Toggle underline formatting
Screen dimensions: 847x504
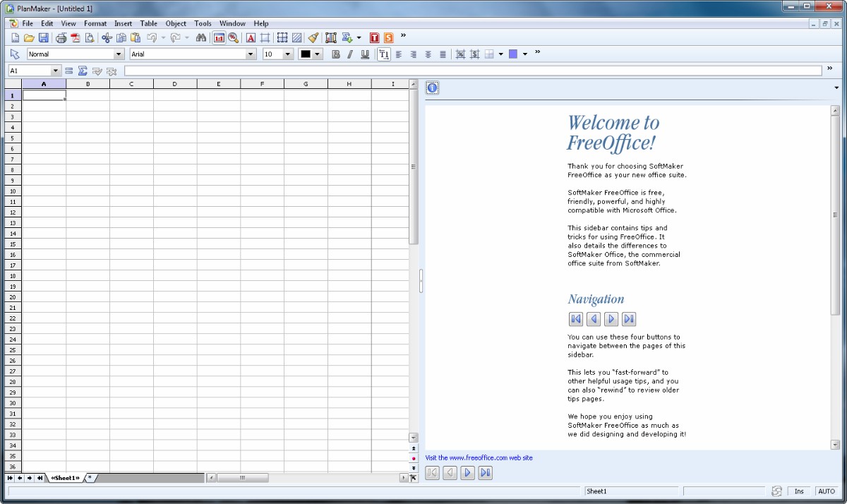(365, 54)
